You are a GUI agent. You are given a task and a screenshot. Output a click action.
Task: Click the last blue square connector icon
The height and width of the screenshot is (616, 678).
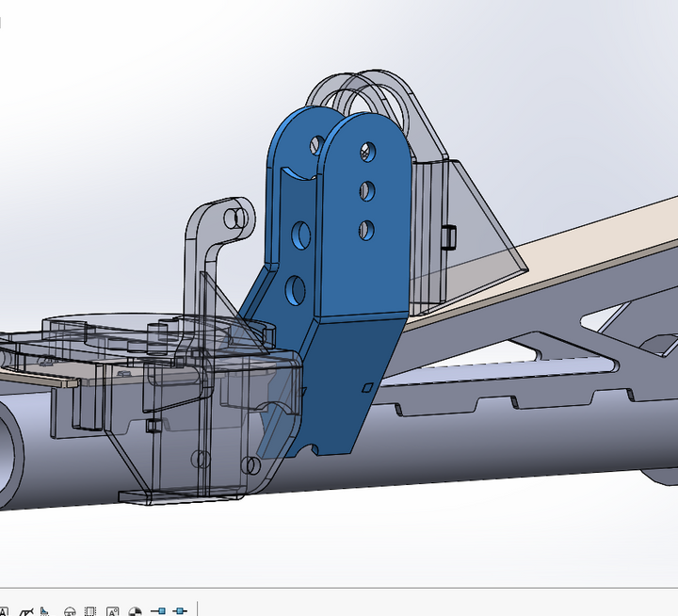(x=179, y=611)
